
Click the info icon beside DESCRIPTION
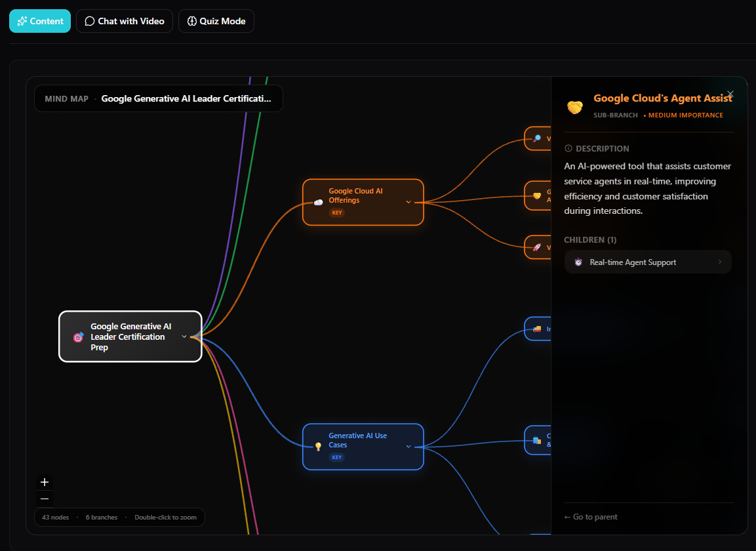[x=568, y=149]
